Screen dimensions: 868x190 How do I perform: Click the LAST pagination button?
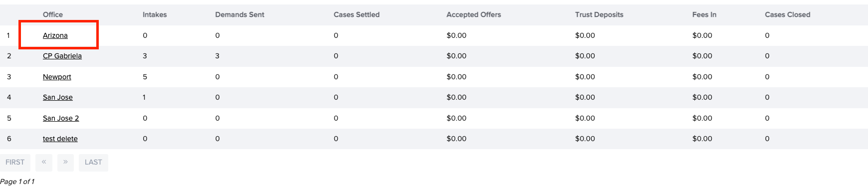(93, 163)
